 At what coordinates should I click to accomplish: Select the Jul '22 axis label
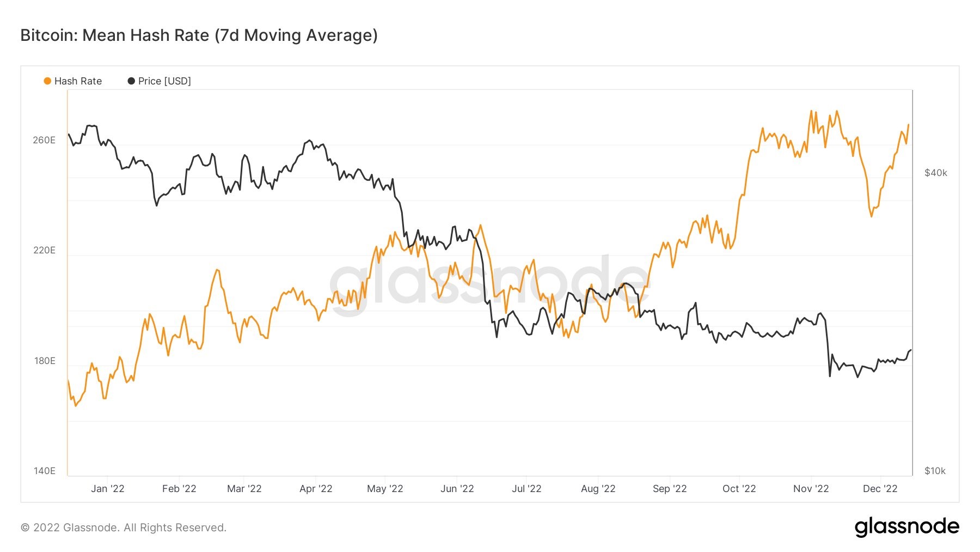tap(526, 489)
